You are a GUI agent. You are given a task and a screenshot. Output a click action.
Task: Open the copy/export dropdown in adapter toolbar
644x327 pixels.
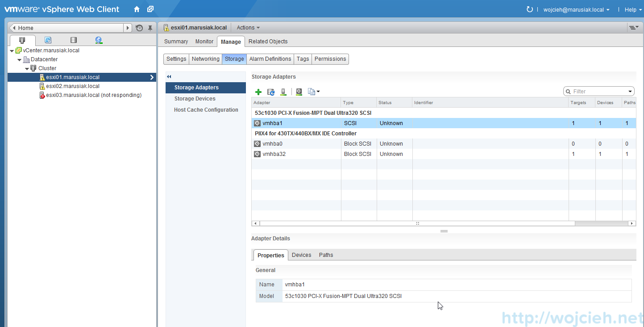point(314,92)
